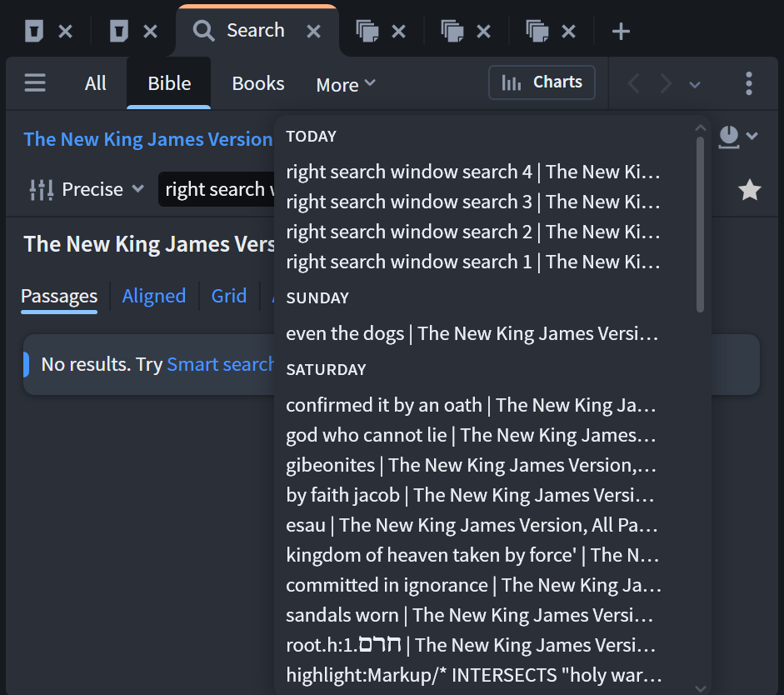784x695 pixels.
Task: Open the Grid results view
Action: [x=229, y=296]
